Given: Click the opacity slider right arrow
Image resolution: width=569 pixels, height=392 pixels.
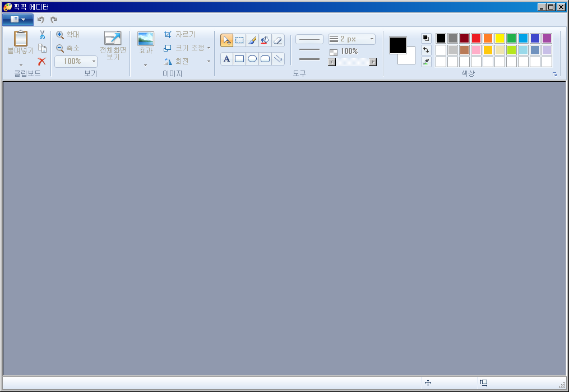Looking at the screenshot, I should (x=373, y=62).
